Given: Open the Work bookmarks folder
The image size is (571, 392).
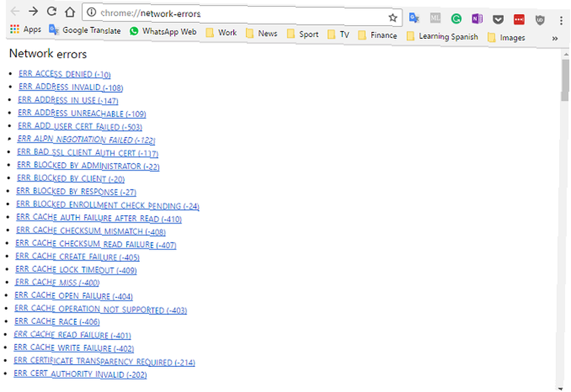Looking at the screenshot, I should coord(222,33).
